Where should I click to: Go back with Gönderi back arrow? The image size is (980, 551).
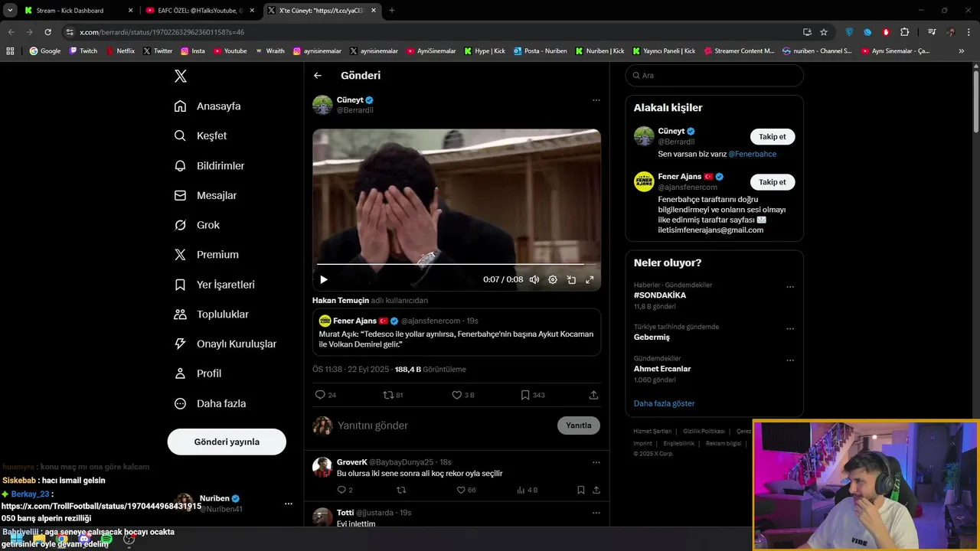coord(318,75)
